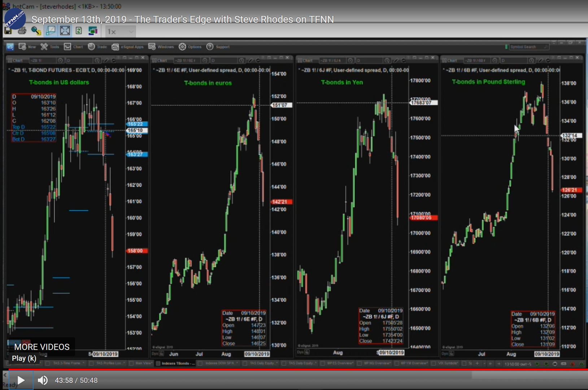Open the 1x zoom dropdown
Screen dimensions: 588x390
[120, 32]
